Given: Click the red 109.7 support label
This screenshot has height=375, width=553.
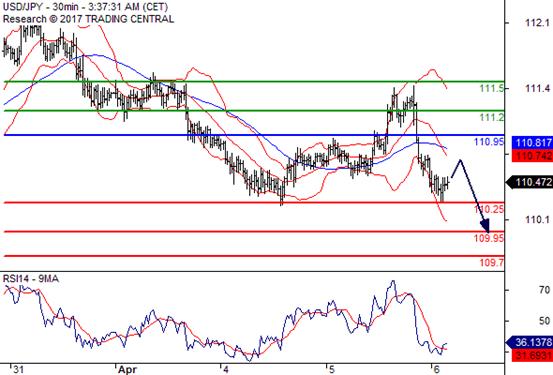Looking at the screenshot, I should [492, 262].
